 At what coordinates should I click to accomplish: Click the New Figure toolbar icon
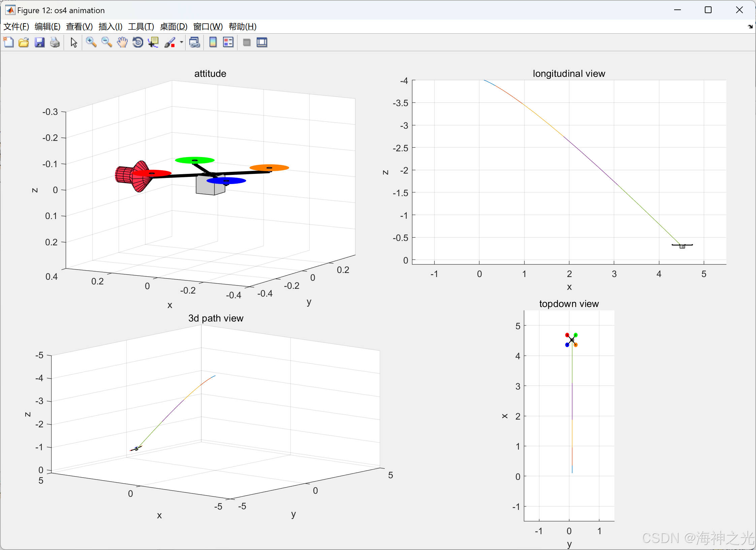[8, 42]
